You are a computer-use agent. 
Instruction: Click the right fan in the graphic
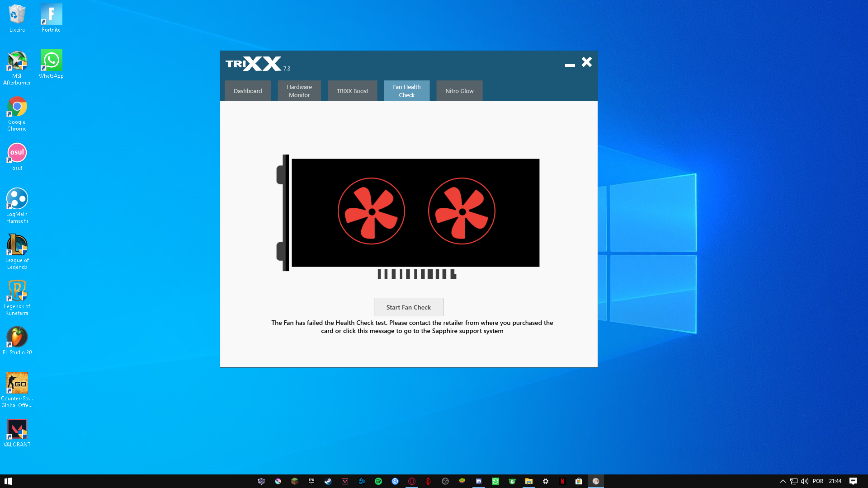click(462, 211)
